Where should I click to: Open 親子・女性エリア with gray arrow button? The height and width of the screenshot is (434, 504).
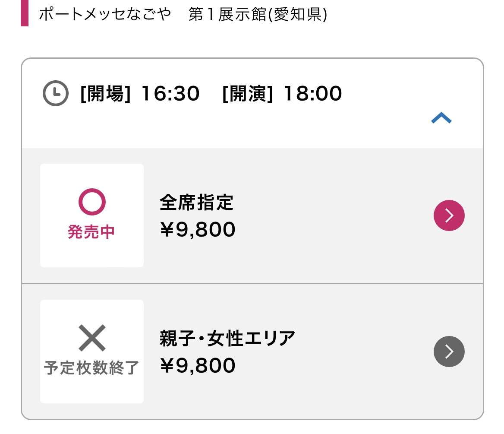click(449, 352)
